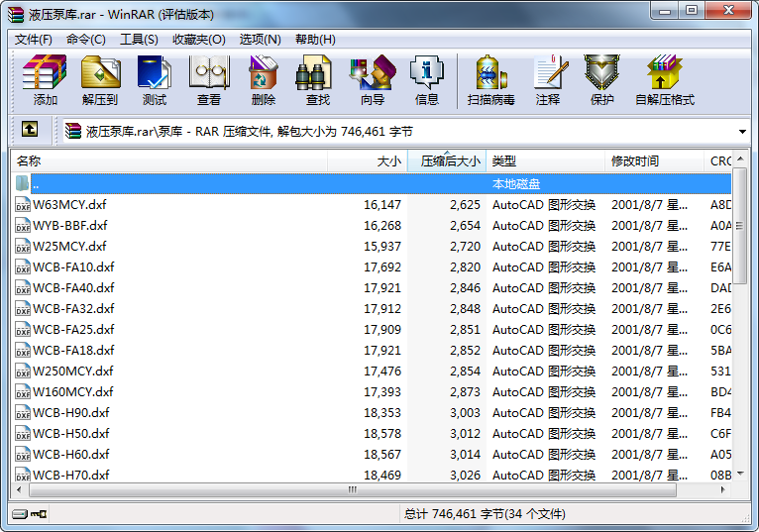The image size is (759, 532).
Task: Open the File (文件) menu
Action: (34, 40)
